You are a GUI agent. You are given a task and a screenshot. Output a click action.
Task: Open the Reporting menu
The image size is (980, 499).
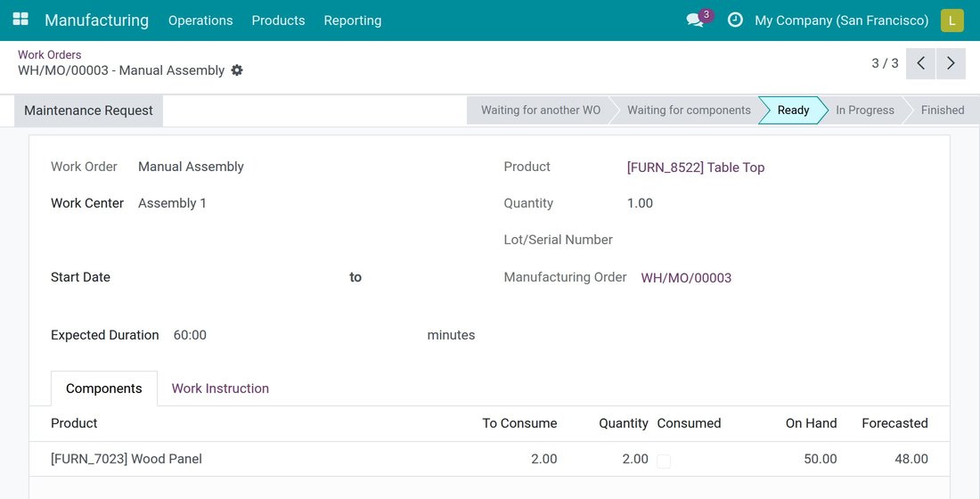(353, 20)
